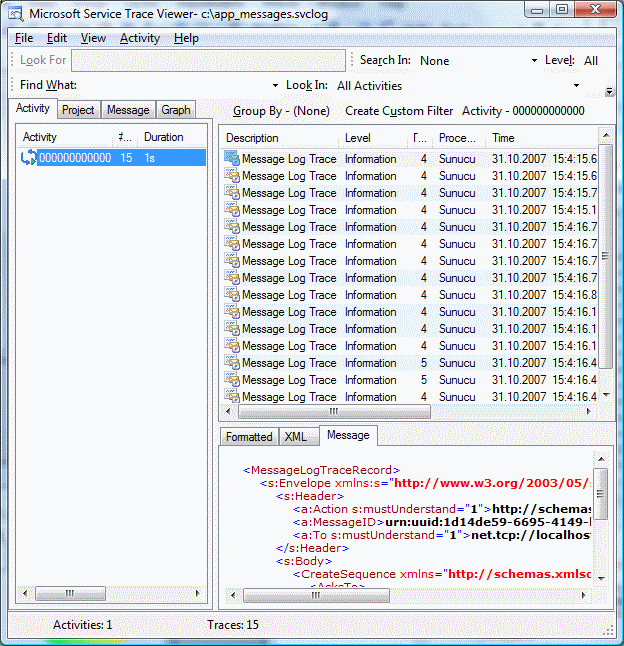
Task: Select the Formatted tab
Action: tap(249, 437)
